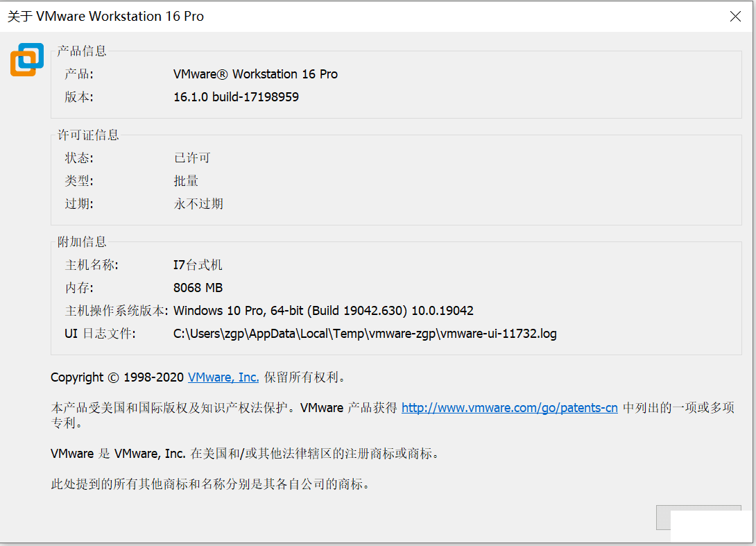Click the 附加信息 group heading

pos(81,241)
